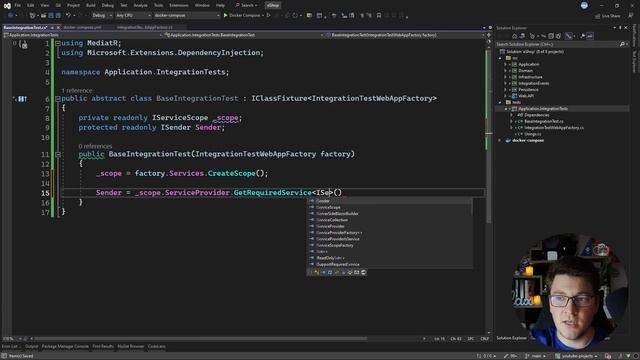Click the Solution Explorer search magnifier icon
Viewport: 640px width, 360px height.
[x=622, y=44]
